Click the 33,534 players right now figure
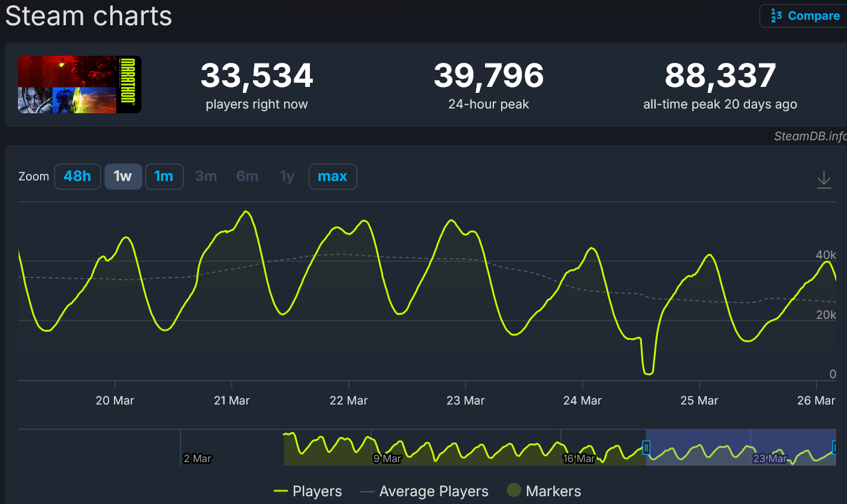Viewport: 847px width, 504px height. pos(257,76)
